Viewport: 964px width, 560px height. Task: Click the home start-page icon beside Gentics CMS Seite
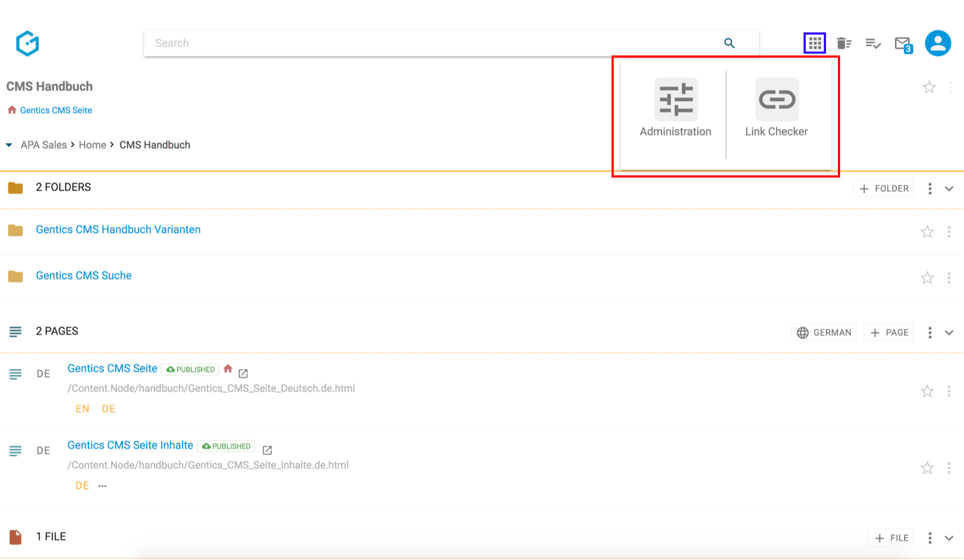[x=228, y=369]
